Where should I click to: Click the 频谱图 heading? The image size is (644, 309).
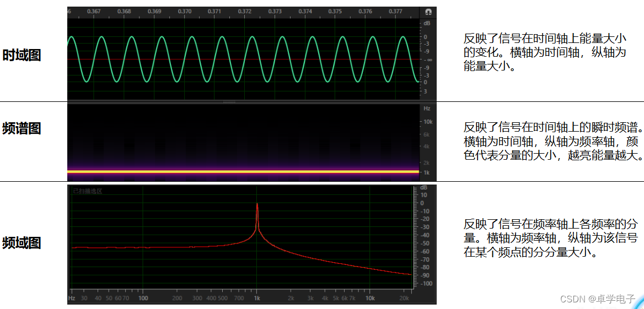coord(22,128)
